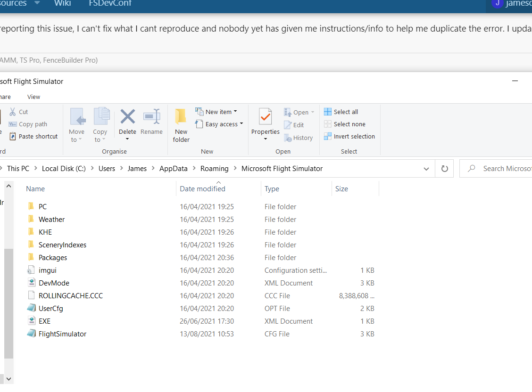Viewport: 532px width, 392px height.
Task: Click This PC in the address bar
Action: pos(18,169)
